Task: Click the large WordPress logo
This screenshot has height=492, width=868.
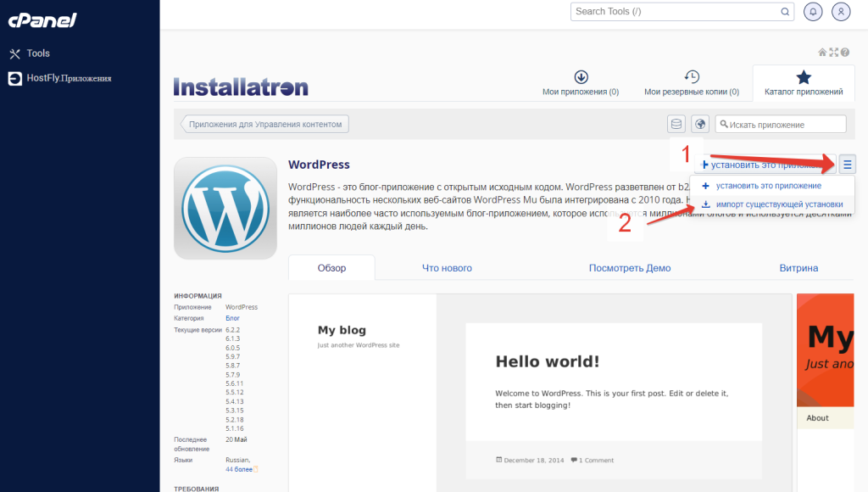Action: click(x=225, y=209)
